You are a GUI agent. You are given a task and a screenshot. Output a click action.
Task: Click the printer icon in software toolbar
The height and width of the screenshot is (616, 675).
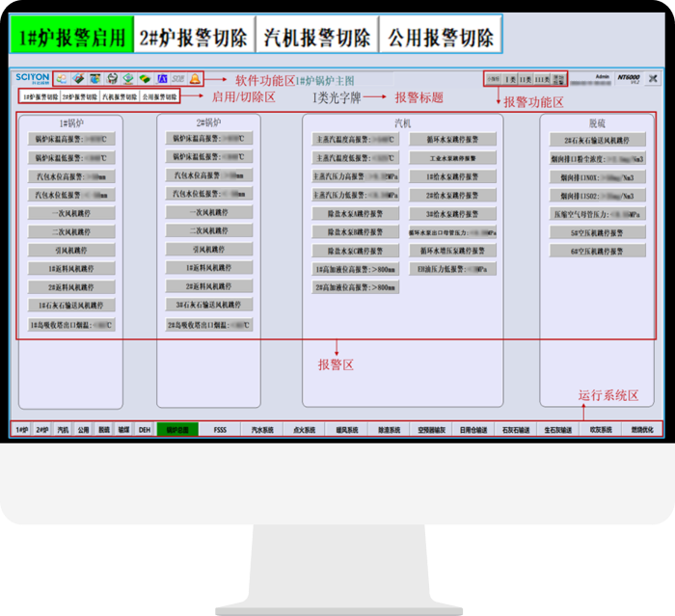coord(112,78)
